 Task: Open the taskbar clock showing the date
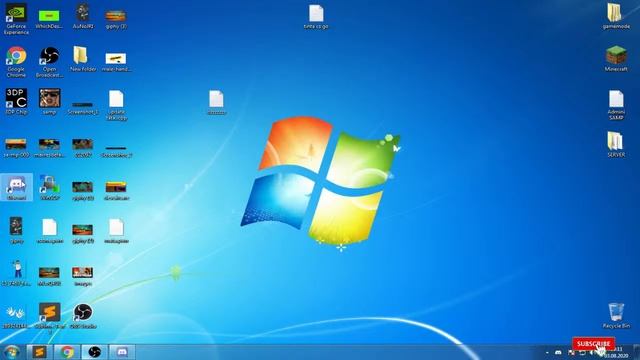coord(616,352)
